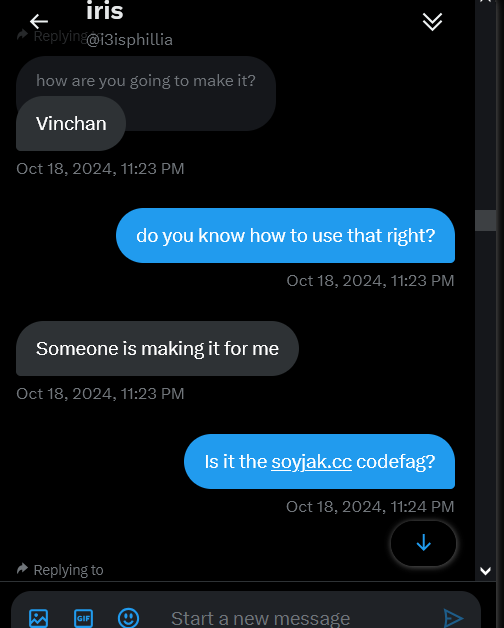Collapse the chat with double chevron icon
This screenshot has width=504, height=628.
pyautogui.click(x=432, y=21)
